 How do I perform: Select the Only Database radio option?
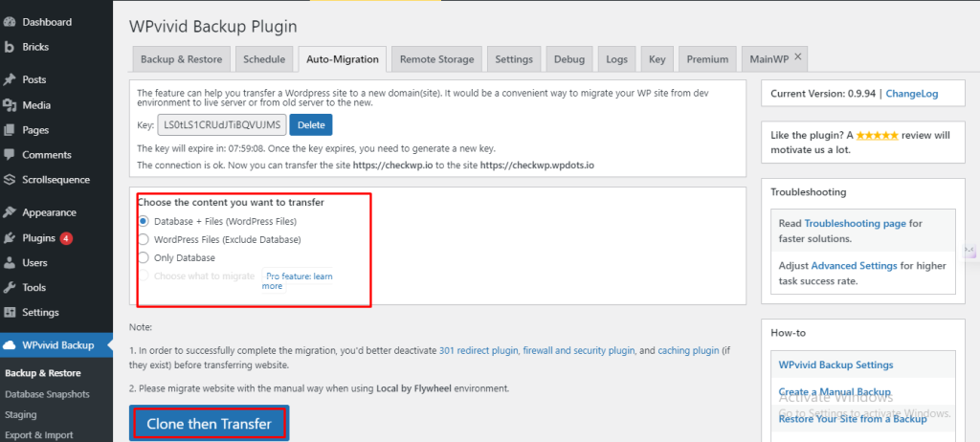[144, 257]
